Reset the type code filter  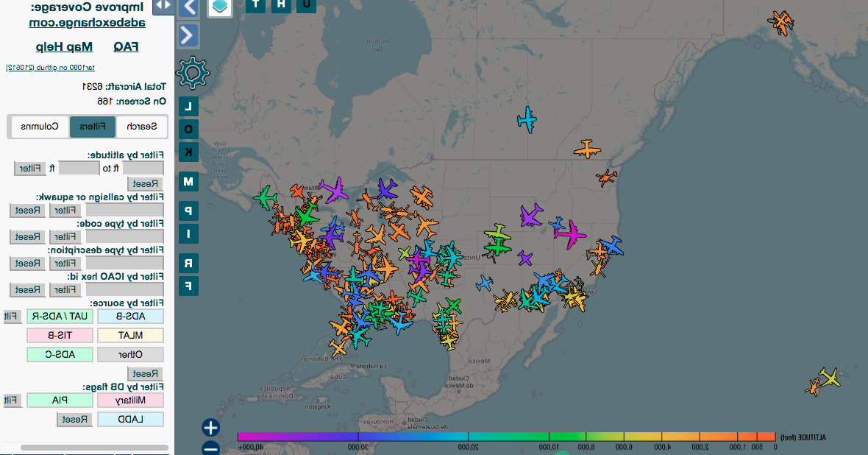[x=28, y=237]
